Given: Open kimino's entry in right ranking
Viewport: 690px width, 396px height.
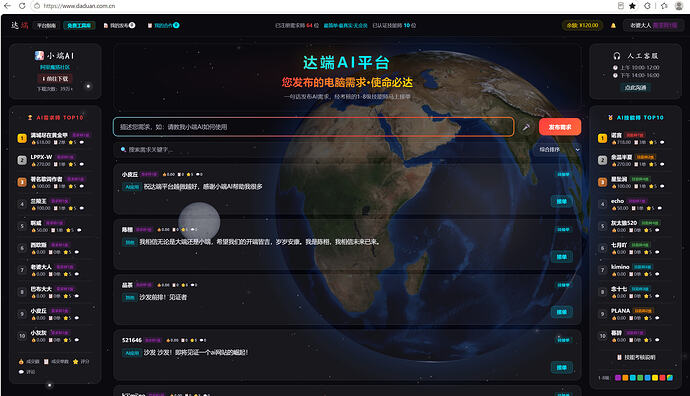Looking at the screenshot, I should tap(620, 267).
